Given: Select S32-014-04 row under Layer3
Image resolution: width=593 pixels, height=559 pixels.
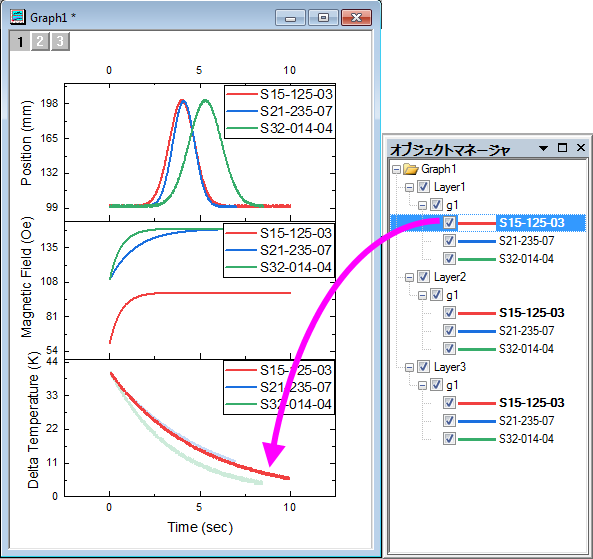Looking at the screenshot, I should [x=526, y=439].
